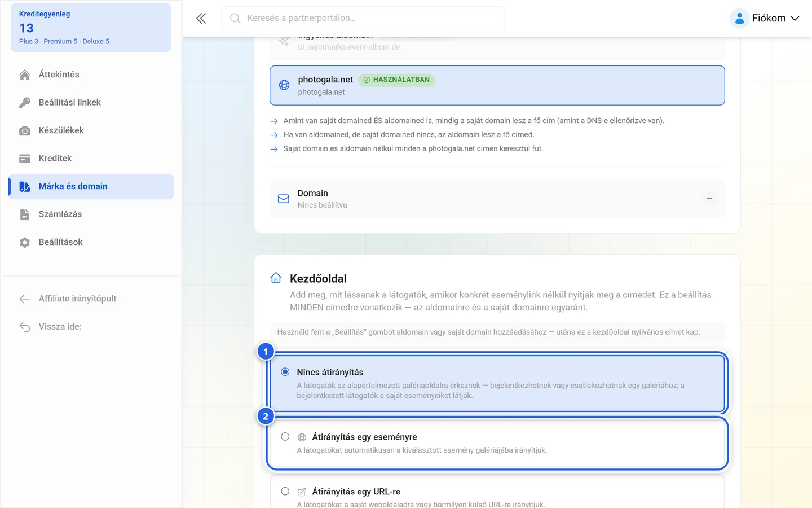
Task: Click the HASZNÁLATBAN status badge
Action: pyautogui.click(x=396, y=80)
